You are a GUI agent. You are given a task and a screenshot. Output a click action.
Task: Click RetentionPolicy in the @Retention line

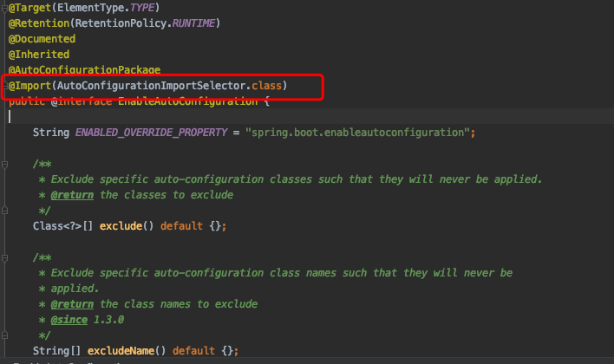tap(121, 23)
